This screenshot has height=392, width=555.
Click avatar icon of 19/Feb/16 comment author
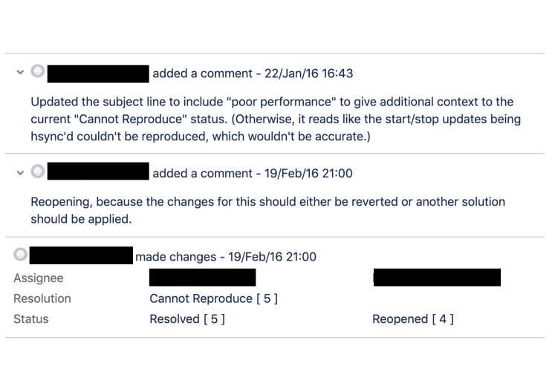pyautogui.click(x=38, y=172)
